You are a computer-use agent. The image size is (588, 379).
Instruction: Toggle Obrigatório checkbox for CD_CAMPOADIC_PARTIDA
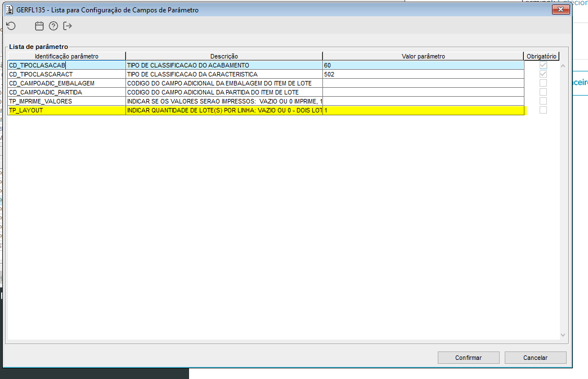click(543, 92)
